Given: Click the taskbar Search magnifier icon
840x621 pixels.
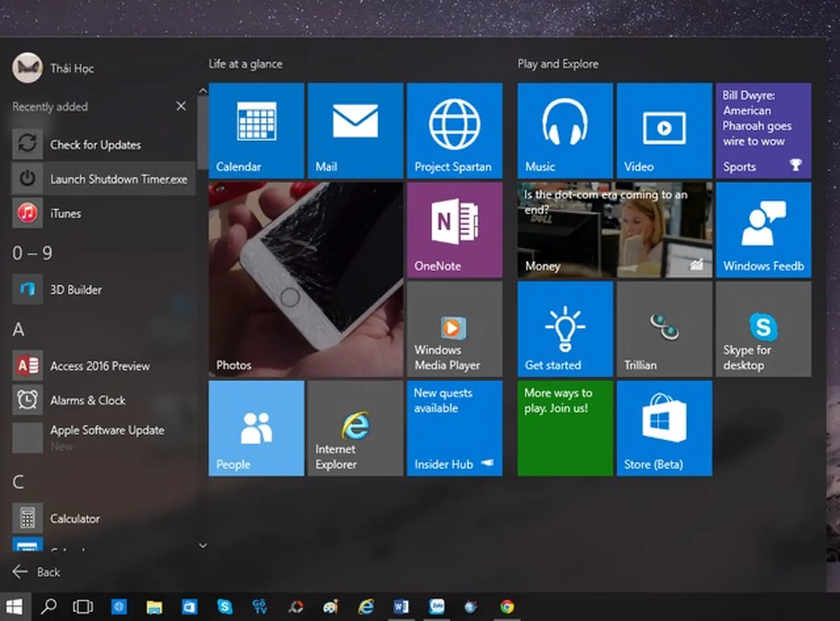Looking at the screenshot, I should (x=49, y=607).
